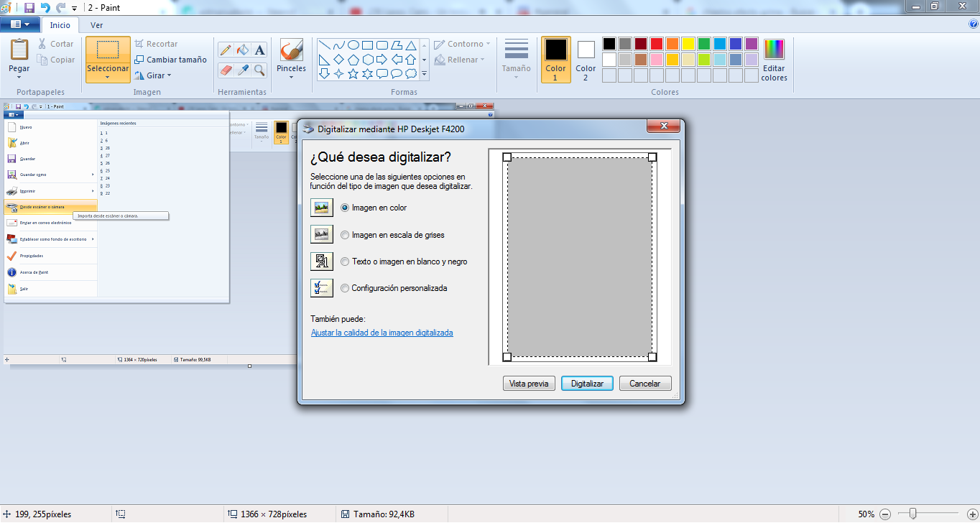Viewport: 980px width, 523px height.
Task: Click the zoom slider in the status bar
Action: pos(913,514)
